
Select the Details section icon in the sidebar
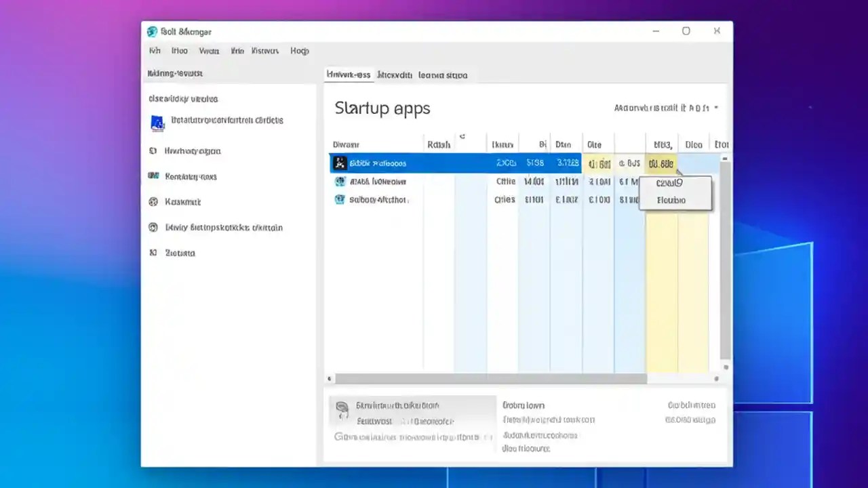[153, 252]
